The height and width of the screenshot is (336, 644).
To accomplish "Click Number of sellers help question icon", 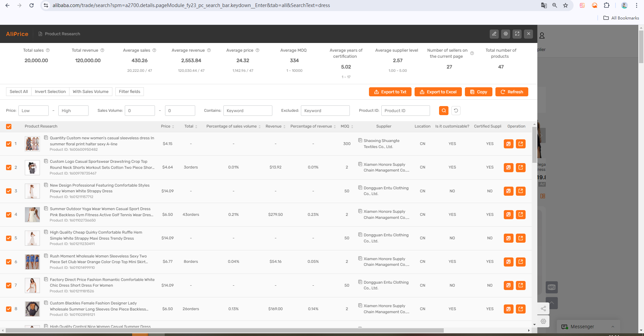I will (472, 53).
